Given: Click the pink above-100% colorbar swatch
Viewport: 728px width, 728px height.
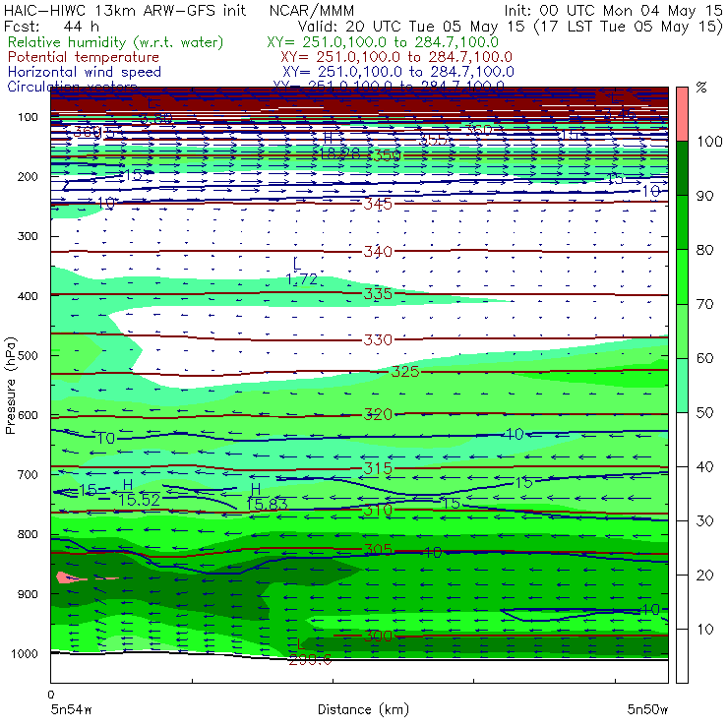Looking at the screenshot, I should click(682, 114).
